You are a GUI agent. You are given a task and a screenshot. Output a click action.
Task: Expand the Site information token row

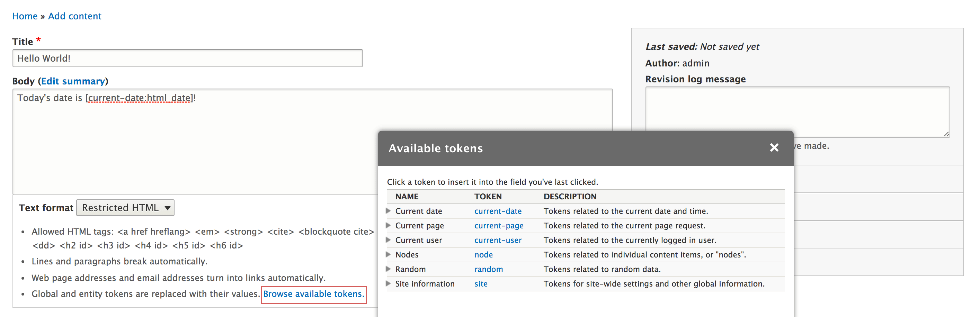click(388, 283)
